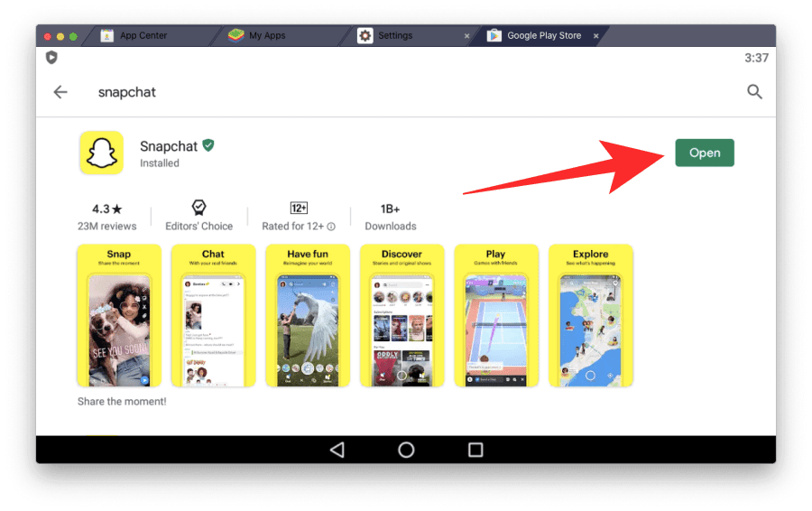
Task: Click the Editors' Choice badge icon
Action: (198, 208)
